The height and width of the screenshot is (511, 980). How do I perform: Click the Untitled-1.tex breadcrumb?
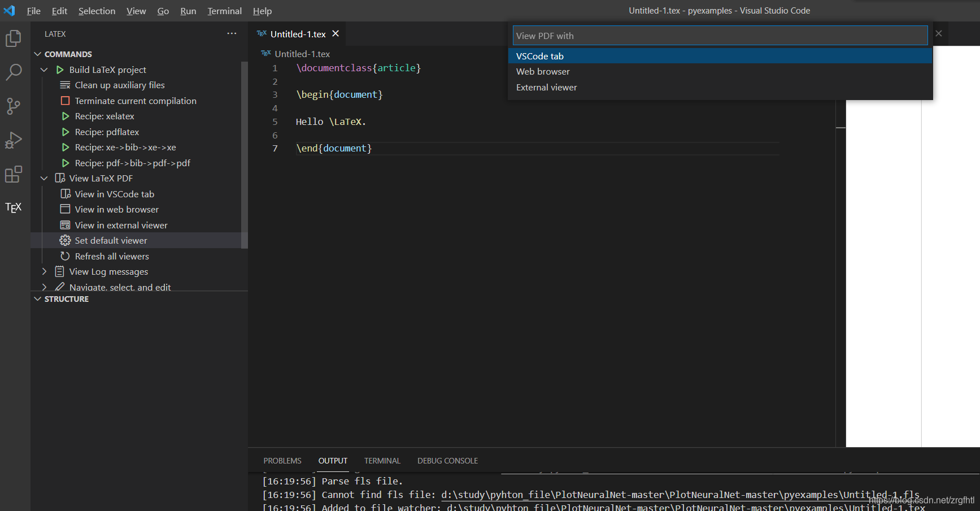click(x=302, y=54)
